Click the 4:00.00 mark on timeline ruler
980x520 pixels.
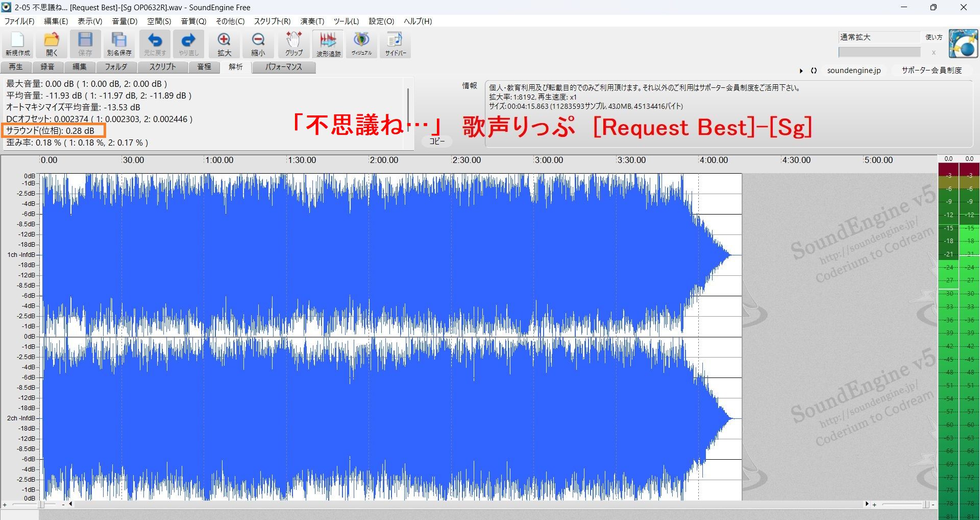tap(714, 160)
